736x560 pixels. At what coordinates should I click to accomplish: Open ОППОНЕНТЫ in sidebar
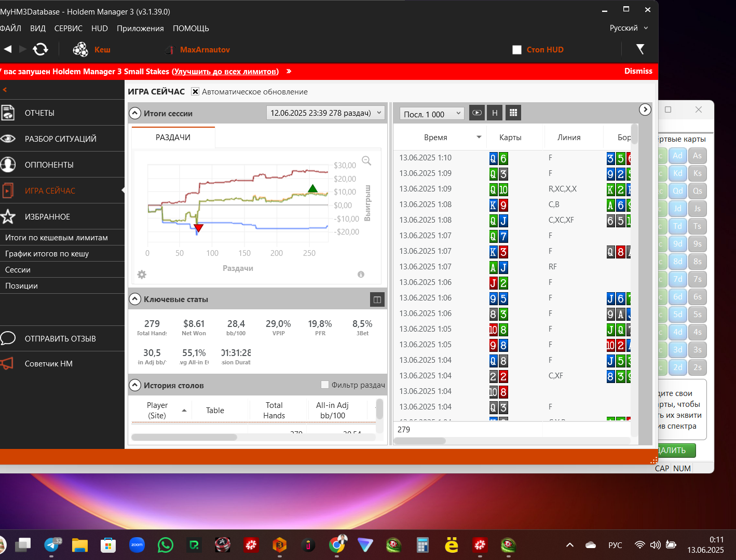[62, 165]
